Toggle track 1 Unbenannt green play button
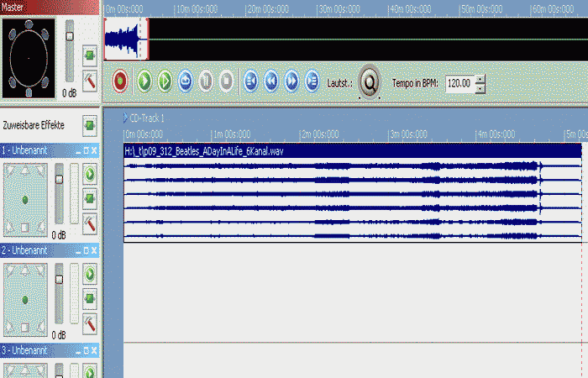This screenshot has width=588, height=378. pos(90,174)
